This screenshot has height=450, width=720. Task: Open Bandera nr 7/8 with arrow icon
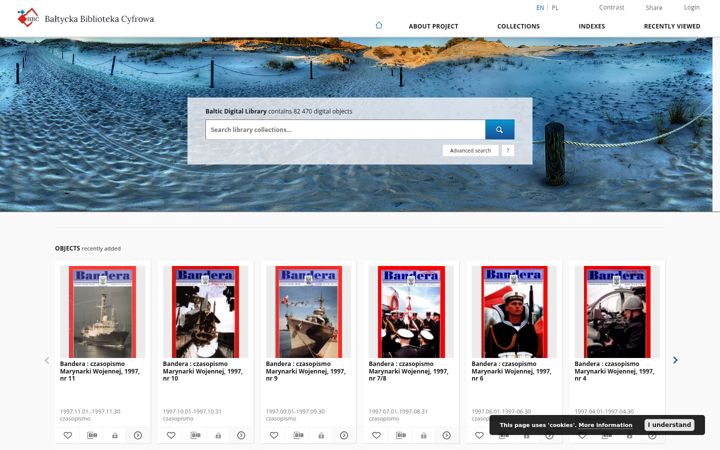[x=446, y=435]
